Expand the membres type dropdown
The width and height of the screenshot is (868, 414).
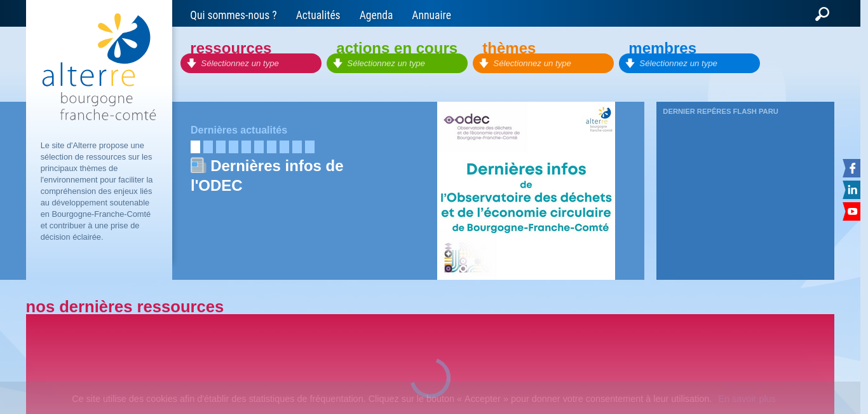[x=689, y=64]
